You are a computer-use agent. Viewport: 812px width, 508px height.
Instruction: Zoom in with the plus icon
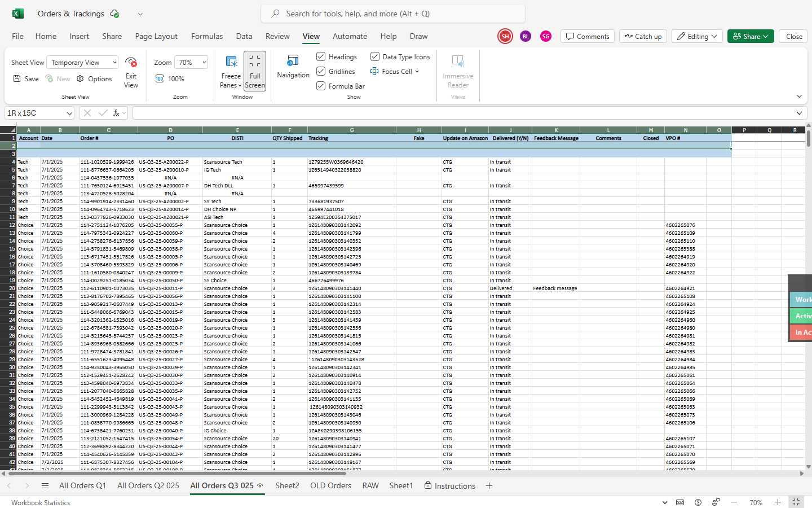[778, 502]
